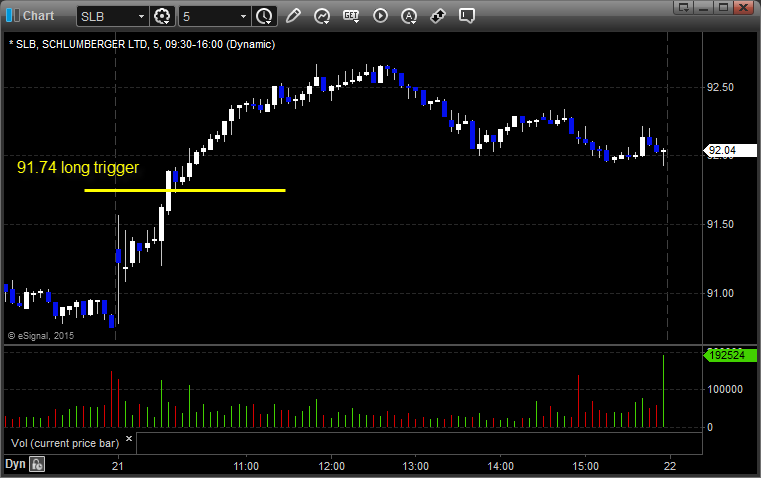
Task: Click the 12:00 time axis label
Action: click(x=331, y=466)
